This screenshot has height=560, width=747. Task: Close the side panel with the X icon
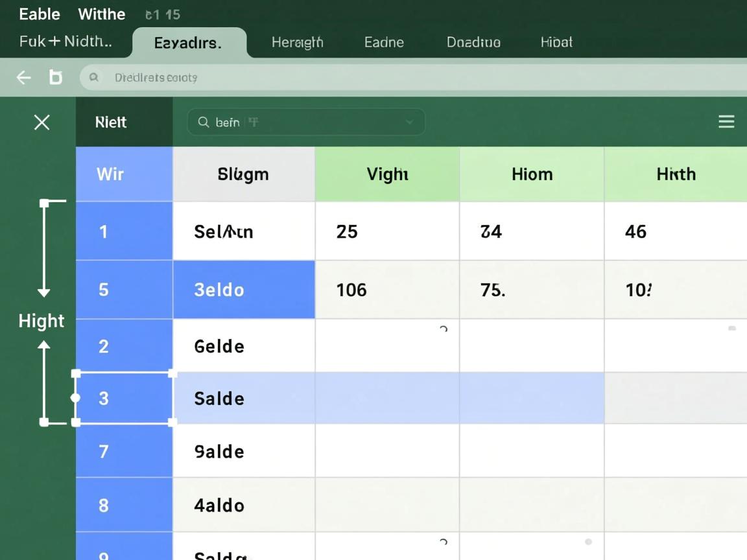coord(42,122)
